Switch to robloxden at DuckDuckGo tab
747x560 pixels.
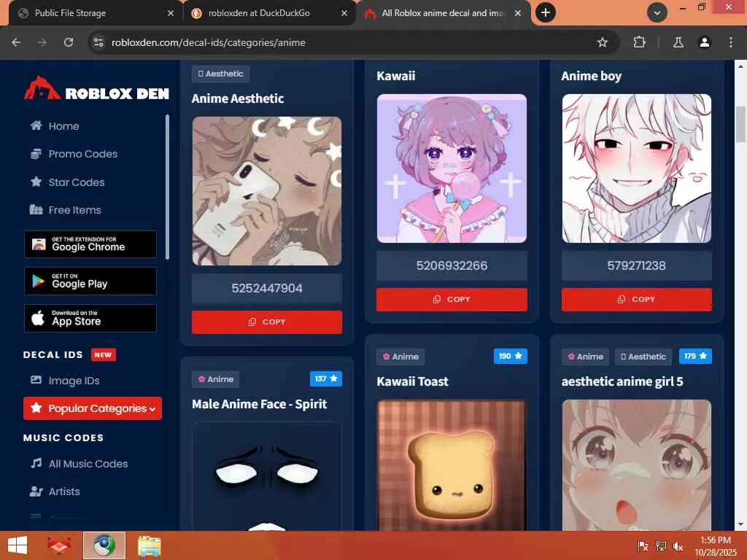coord(269,13)
